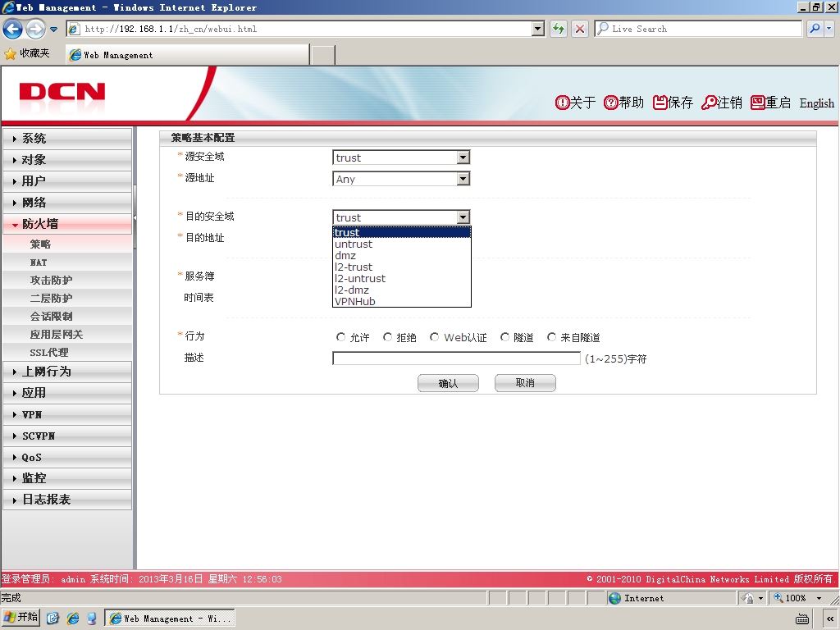Image resolution: width=840 pixels, height=630 pixels.
Task: Select the Web认证 action radio
Action: (x=435, y=337)
